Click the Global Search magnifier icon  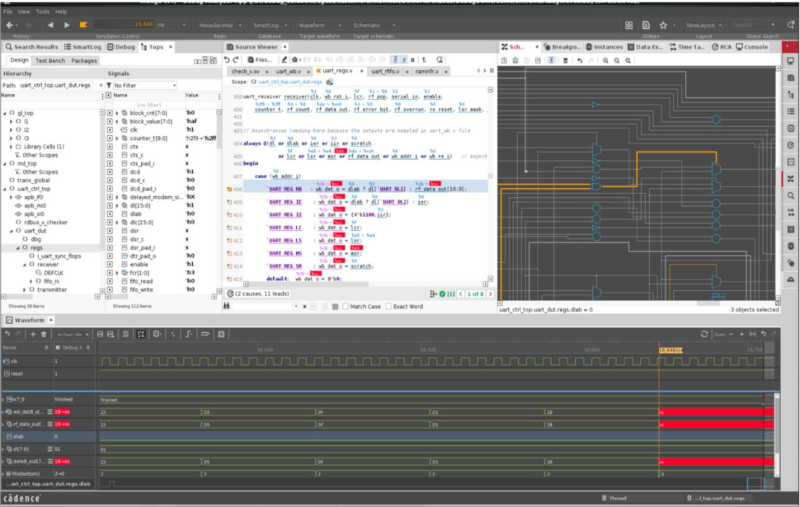click(790, 24)
